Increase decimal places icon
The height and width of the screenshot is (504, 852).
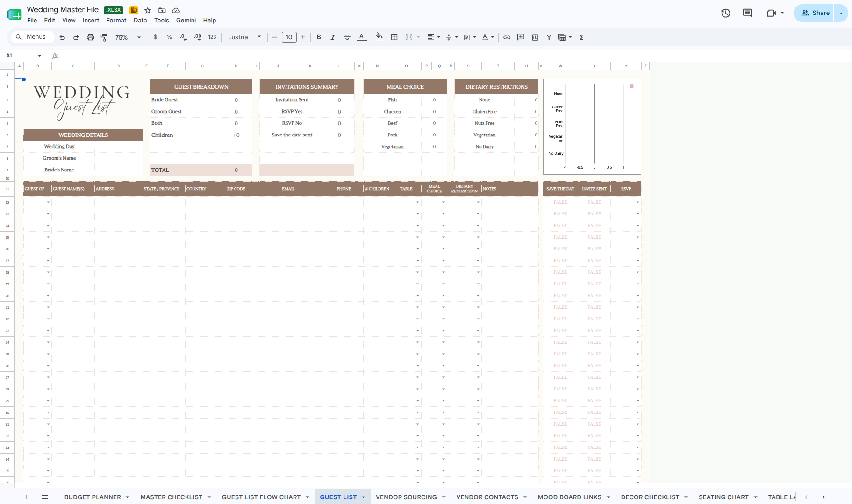point(198,37)
